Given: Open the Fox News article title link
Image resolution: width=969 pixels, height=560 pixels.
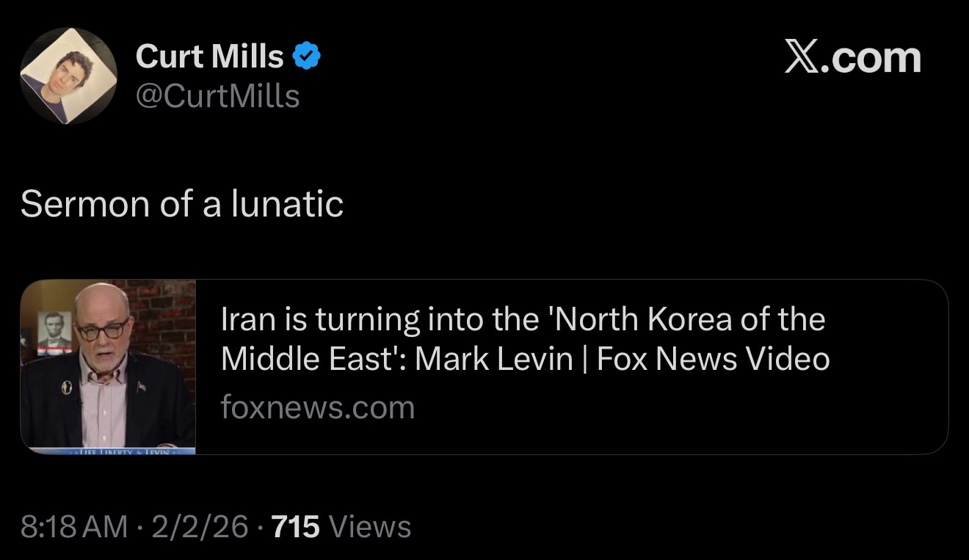Looking at the screenshot, I should pyautogui.click(x=523, y=339).
